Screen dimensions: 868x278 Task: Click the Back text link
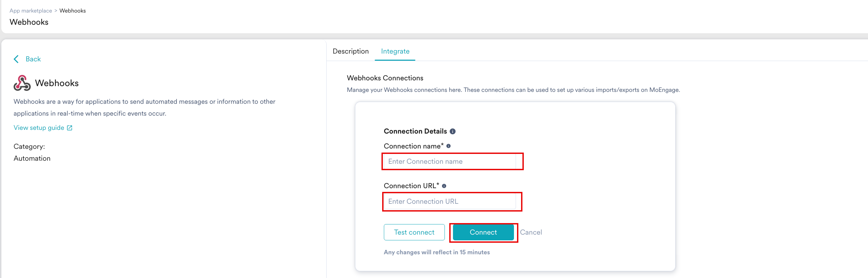[x=33, y=59]
